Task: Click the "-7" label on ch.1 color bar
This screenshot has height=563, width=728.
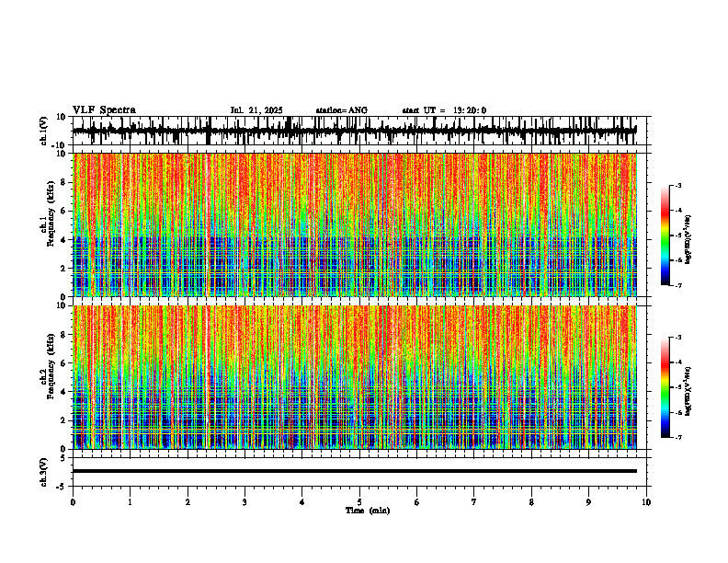Action: [678, 285]
